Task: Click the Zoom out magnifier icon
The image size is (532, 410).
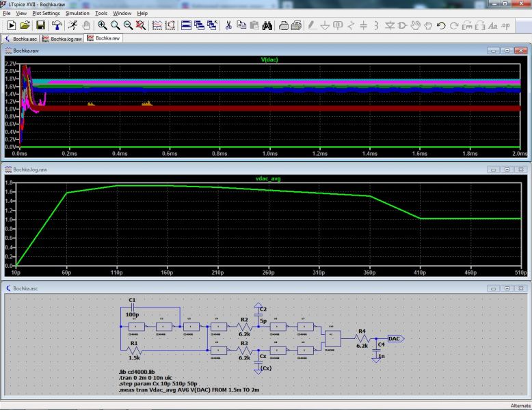Action: click(128, 25)
